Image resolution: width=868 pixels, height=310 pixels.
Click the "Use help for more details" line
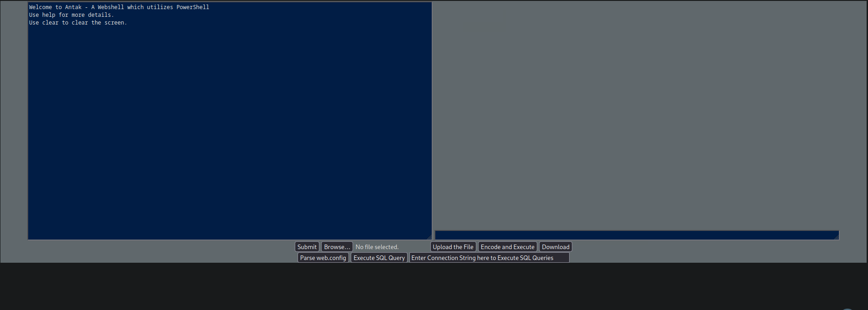pos(71,15)
